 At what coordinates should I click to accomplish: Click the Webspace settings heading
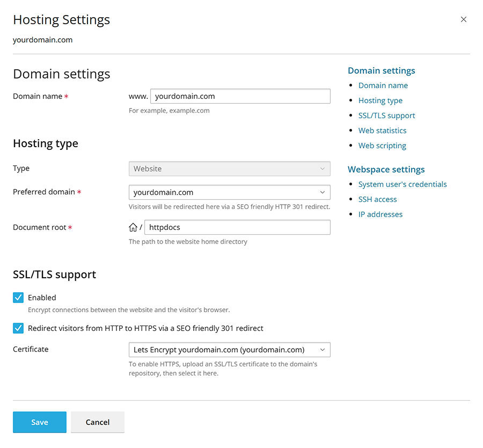386,169
